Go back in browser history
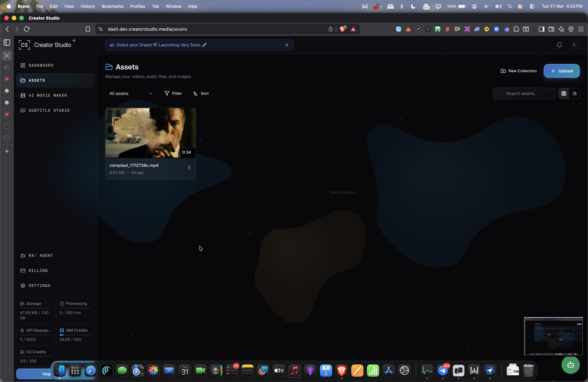 7,29
